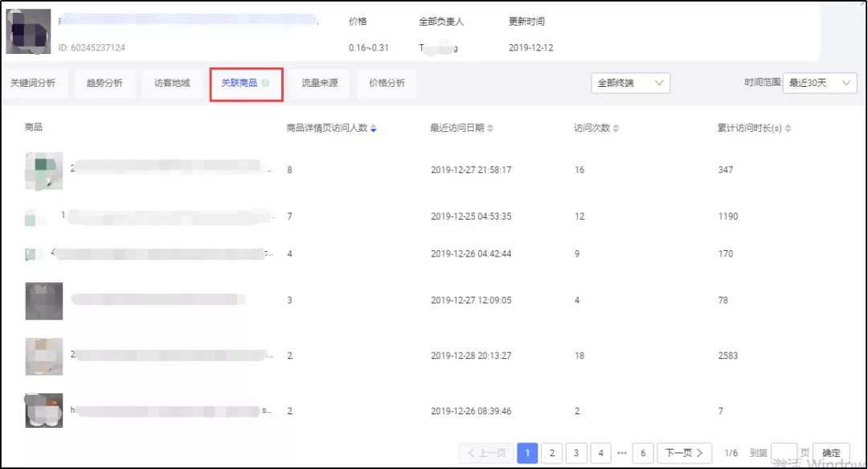Click the 到第...页 page number input field

[x=784, y=452]
